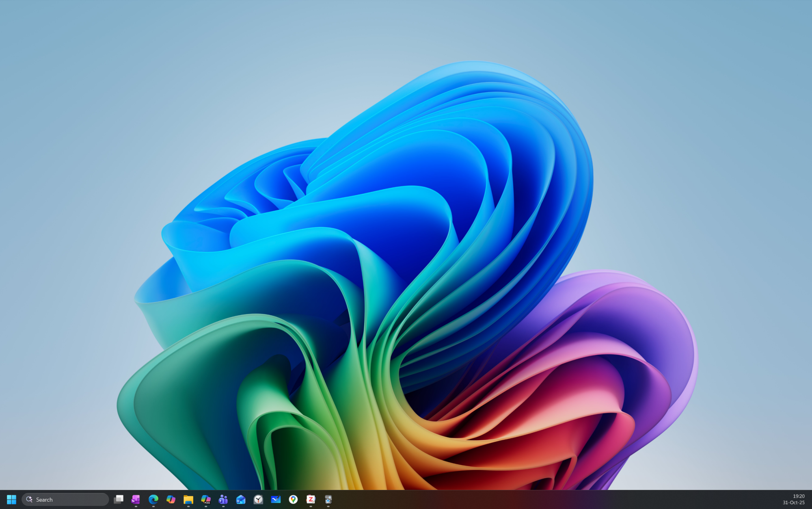Click the magnifier icon in Search box
Viewport: 812px width, 509px height.
[29, 499]
